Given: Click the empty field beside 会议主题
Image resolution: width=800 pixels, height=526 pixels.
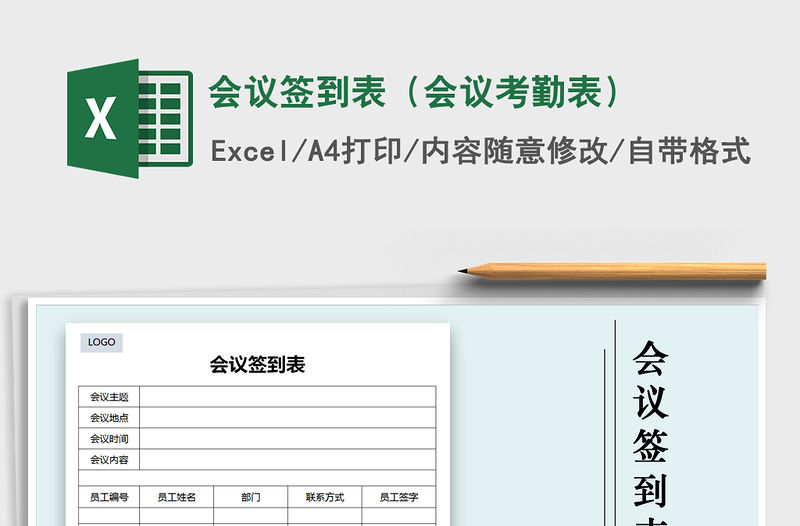Looking at the screenshot, I should [x=288, y=397].
